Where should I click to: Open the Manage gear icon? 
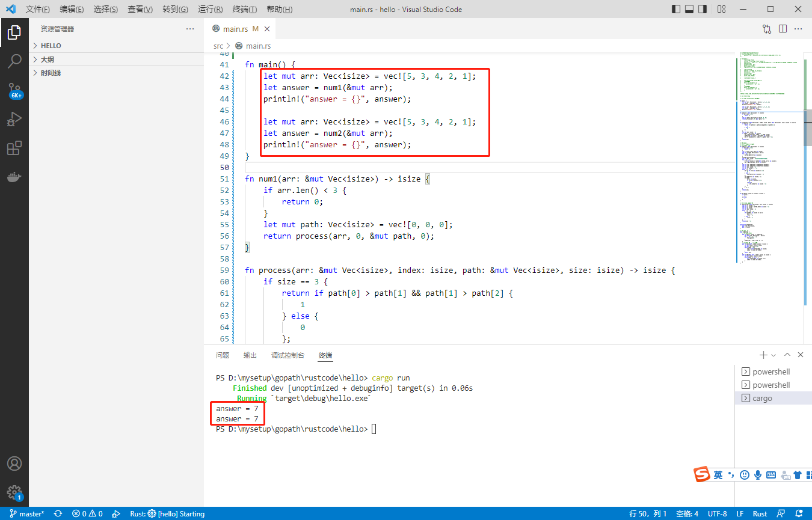pyautogui.click(x=14, y=492)
